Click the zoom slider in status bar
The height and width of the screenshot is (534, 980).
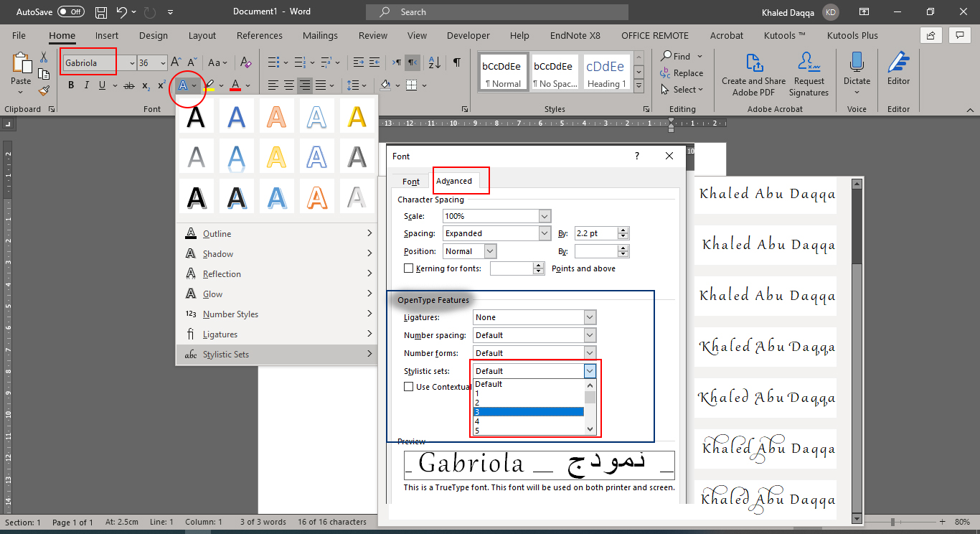pyautogui.click(x=893, y=522)
